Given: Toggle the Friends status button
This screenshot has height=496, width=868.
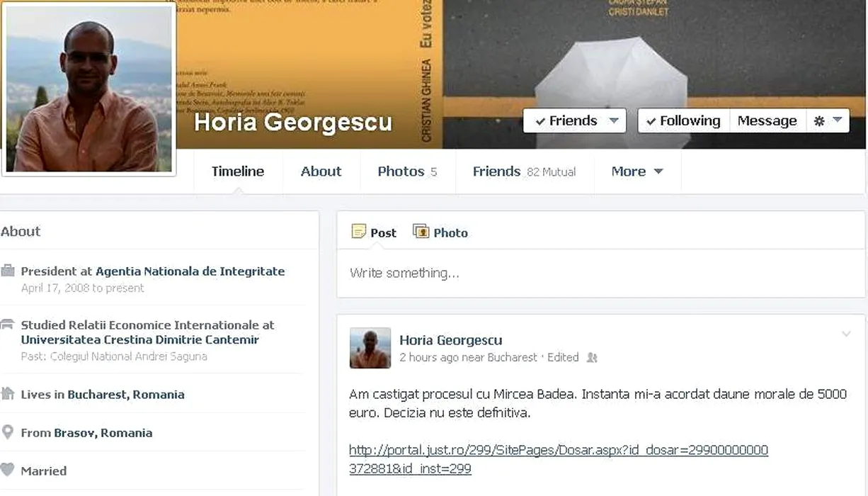Looking at the screenshot, I should (573, 121).
